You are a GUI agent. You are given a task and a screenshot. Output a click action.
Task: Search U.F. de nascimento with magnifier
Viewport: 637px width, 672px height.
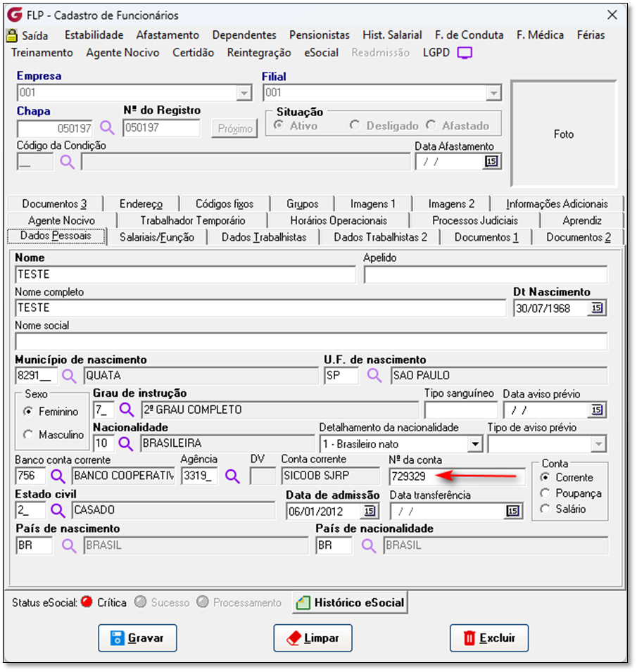point(374,376)
